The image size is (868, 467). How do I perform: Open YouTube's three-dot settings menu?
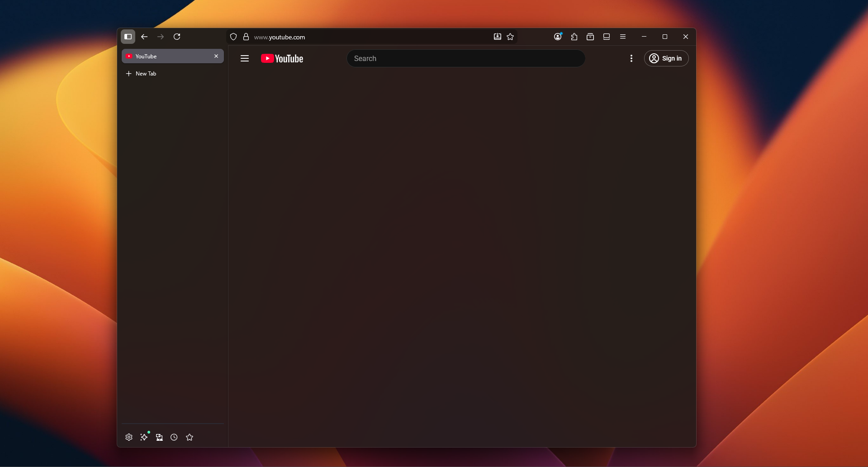click(631, 58)
